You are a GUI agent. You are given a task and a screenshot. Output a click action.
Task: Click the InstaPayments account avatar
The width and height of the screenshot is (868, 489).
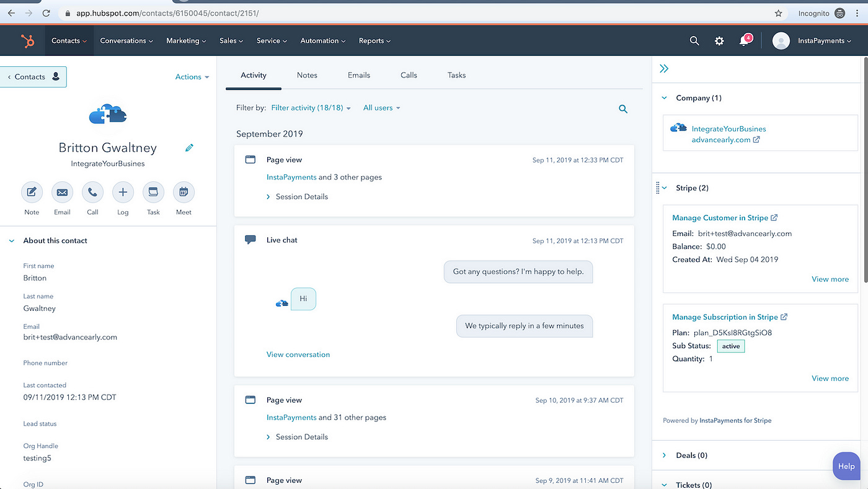tap(781, 41)
